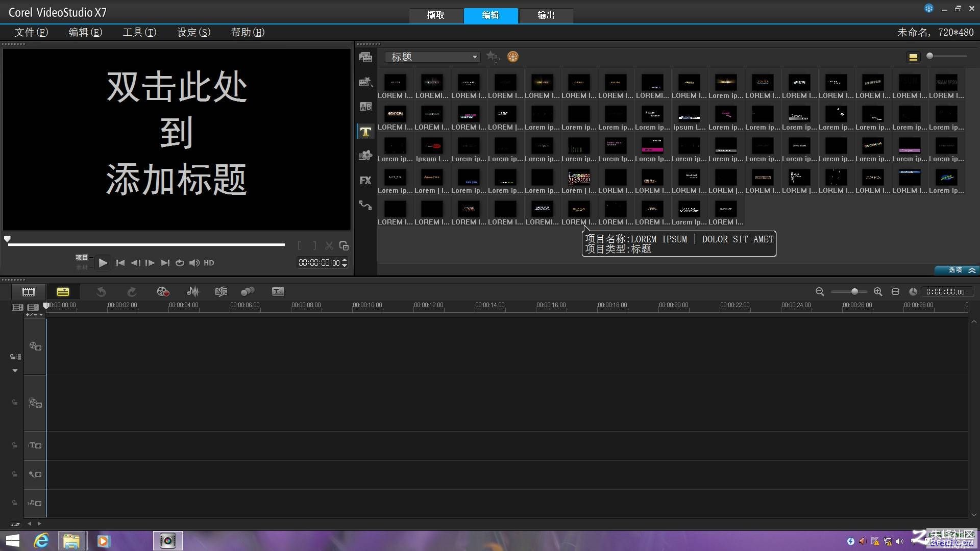Toggle the video track button
The width and height of the screenshot is (980, 551).
point(35,346)
